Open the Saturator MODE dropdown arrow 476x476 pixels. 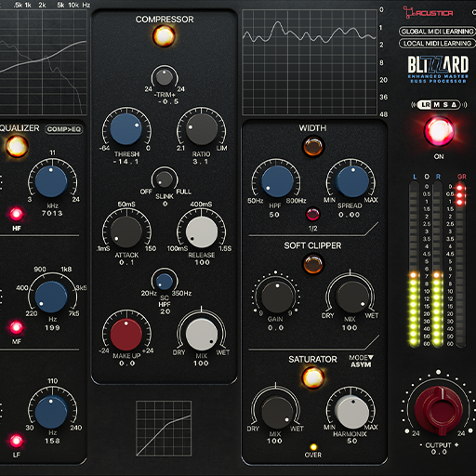371,357
